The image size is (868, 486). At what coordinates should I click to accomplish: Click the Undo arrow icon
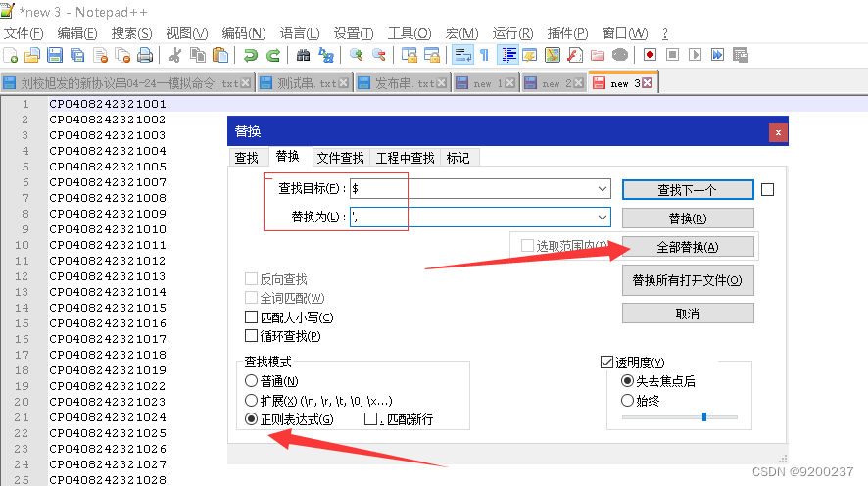[x=250, y=55]
